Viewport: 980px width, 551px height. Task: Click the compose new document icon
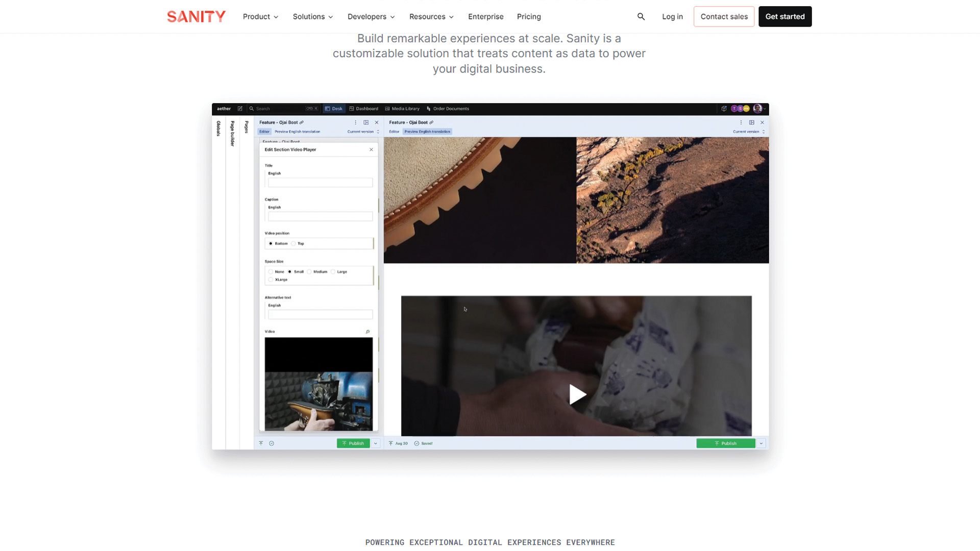[240, 109]
